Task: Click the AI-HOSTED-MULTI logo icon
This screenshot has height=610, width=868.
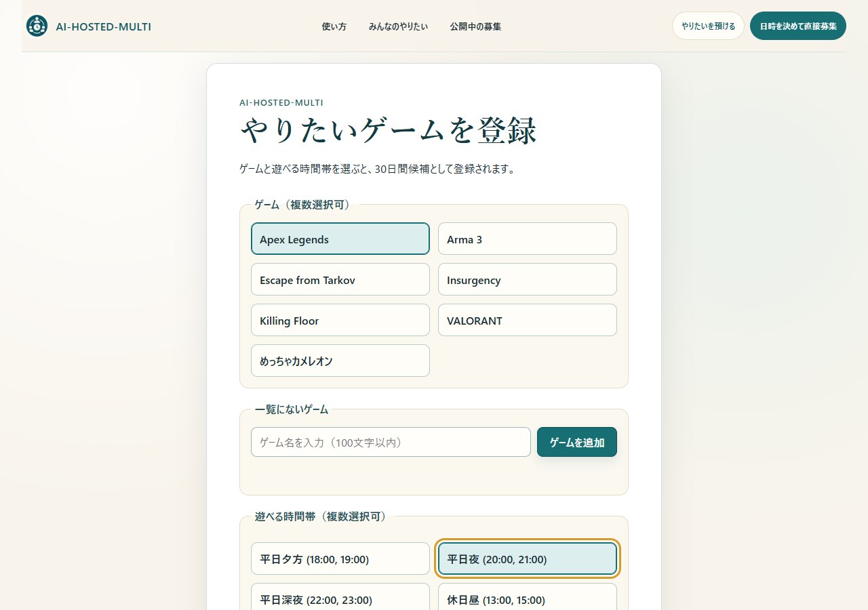Action: tap(37, 26)
